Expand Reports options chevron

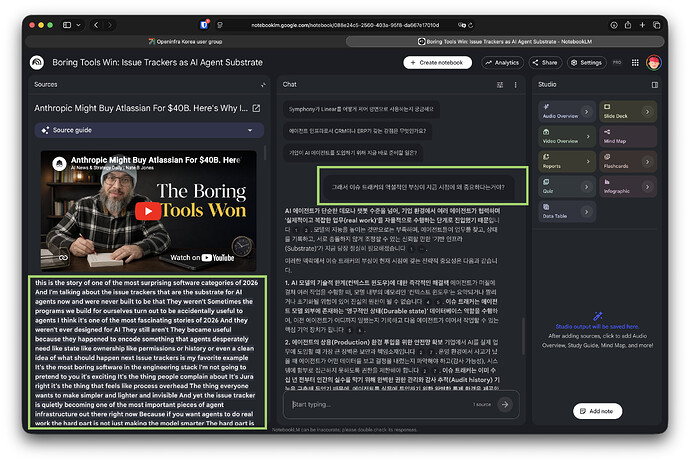point(588,162)
